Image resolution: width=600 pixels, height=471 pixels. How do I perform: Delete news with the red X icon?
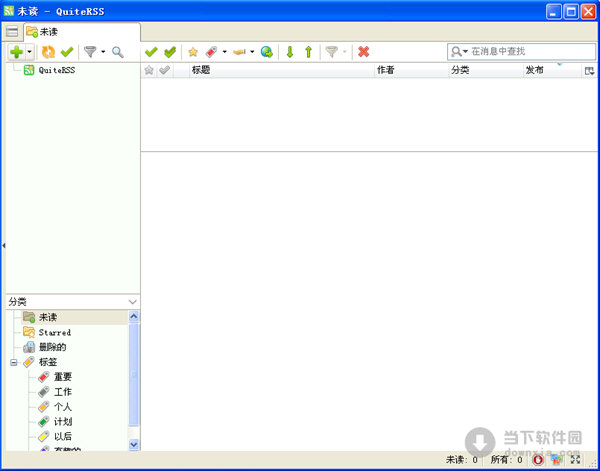click(x=364, y=52)
